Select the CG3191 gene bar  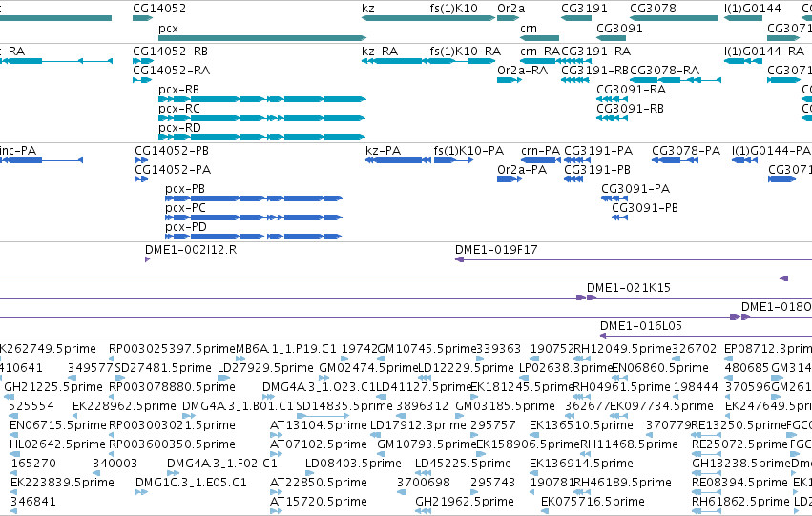[576, 18]
